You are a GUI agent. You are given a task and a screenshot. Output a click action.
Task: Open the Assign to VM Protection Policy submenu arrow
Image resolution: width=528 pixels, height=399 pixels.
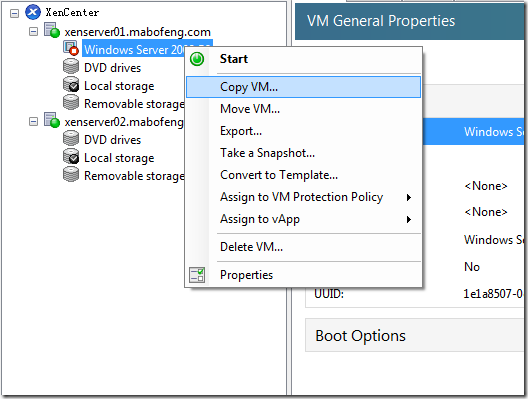(x=408, y=197)
